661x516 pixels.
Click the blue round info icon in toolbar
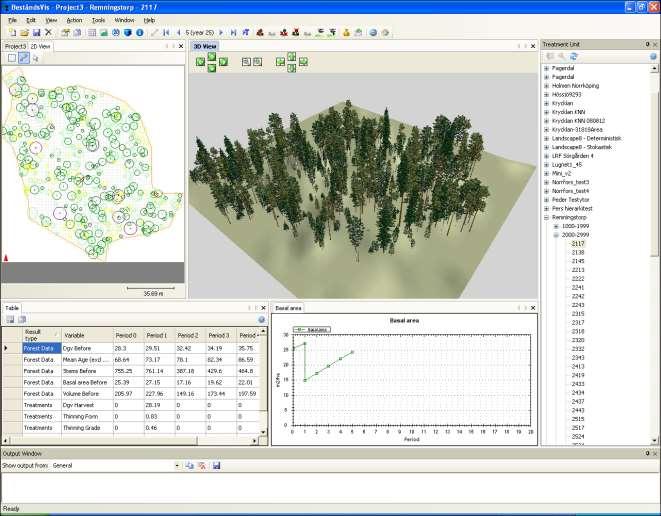coord(140,32)
